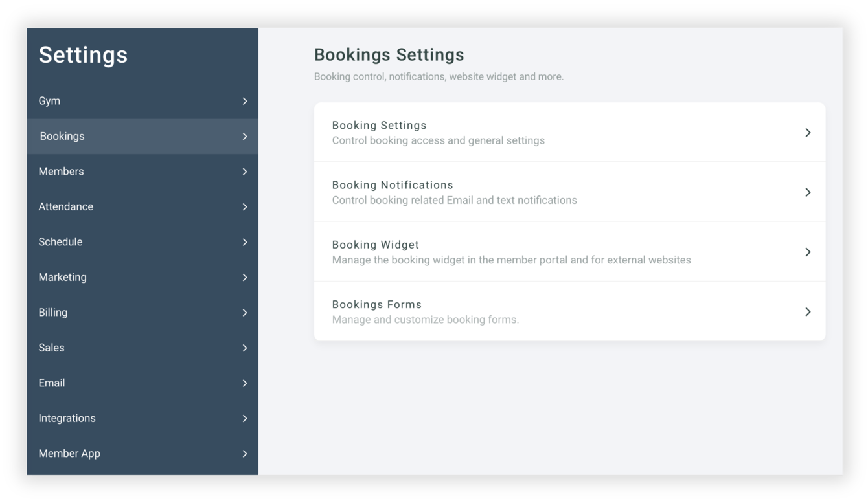Go to Attendance settings

point(143,206)
